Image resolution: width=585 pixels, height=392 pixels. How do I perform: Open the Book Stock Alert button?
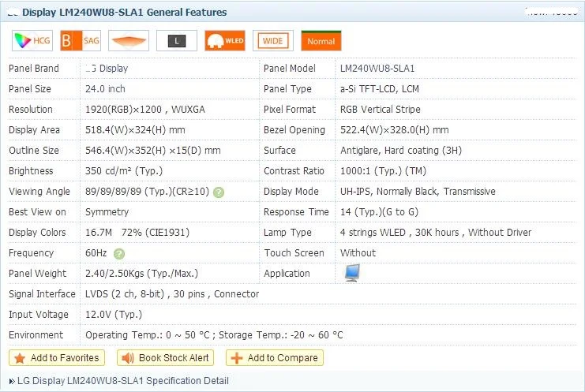166,358
